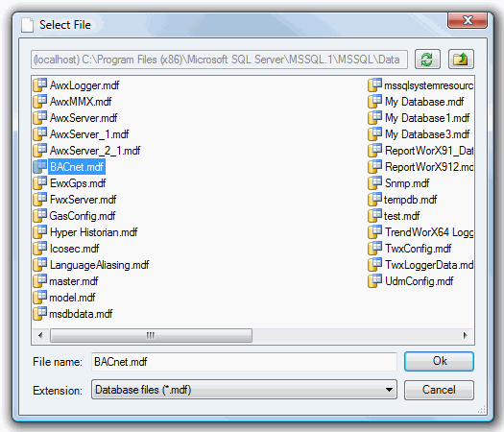This screenshot has width=504, height=432.
Task: Pick the tempdb.mdf database icon
Action: (375, 200)
